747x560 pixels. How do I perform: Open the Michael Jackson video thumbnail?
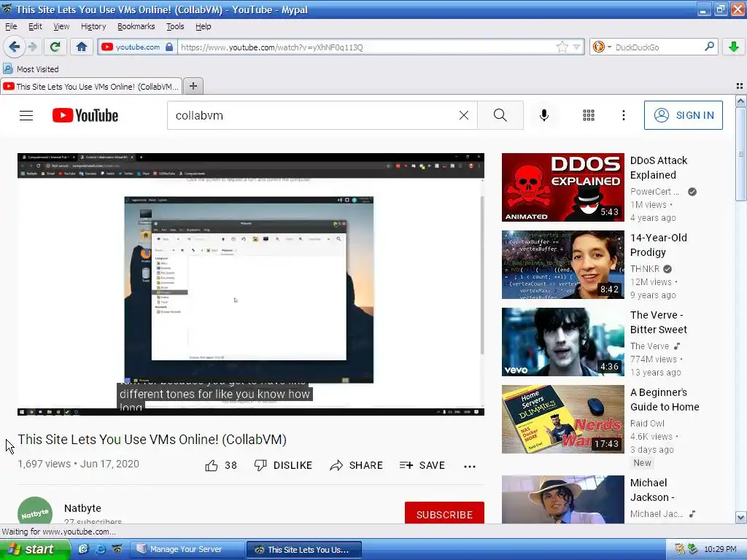562,499
